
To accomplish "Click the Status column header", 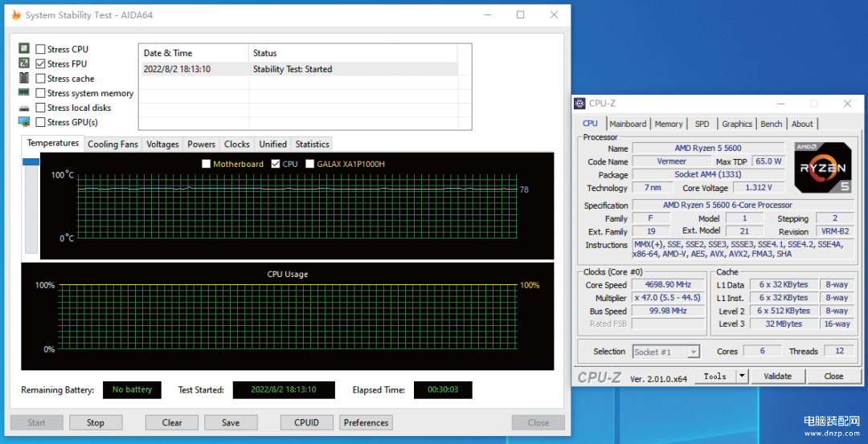I will click(x=353, y=53).
